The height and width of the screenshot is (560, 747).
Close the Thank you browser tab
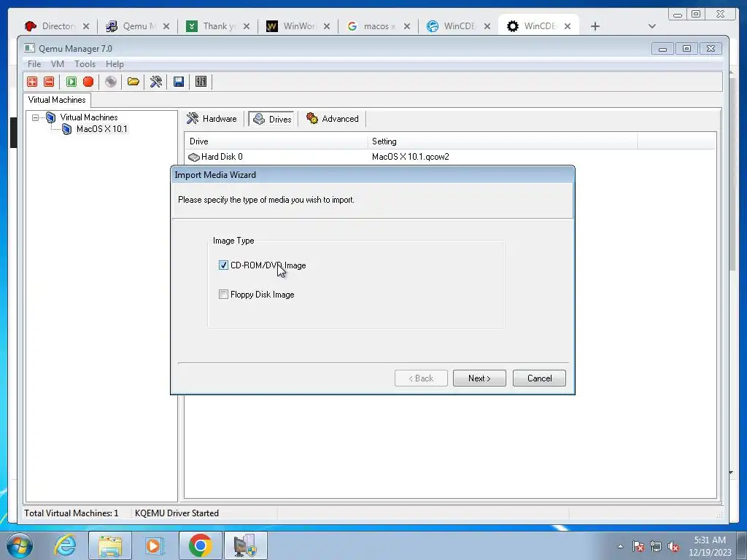pos(247,26)
